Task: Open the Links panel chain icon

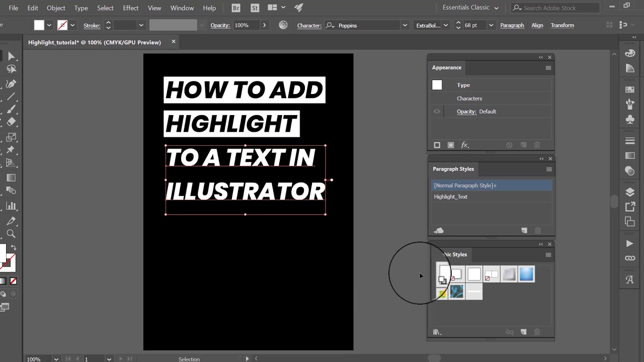Action: click(630, 258)
